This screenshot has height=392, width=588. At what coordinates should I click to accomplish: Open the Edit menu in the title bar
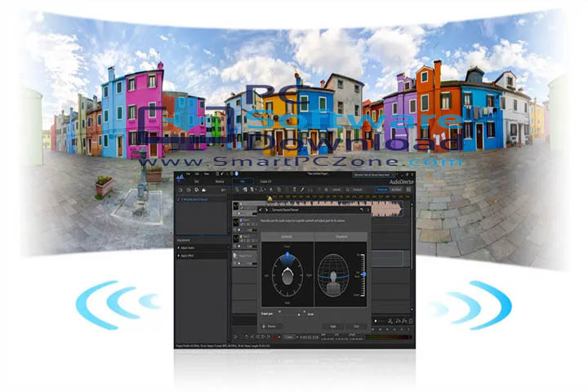pos(197,174)
